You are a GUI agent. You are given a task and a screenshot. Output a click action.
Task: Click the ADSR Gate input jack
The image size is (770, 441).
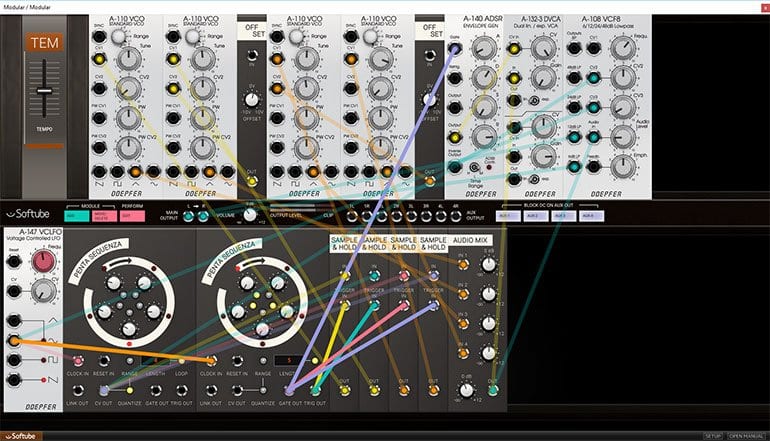point(455,49)
